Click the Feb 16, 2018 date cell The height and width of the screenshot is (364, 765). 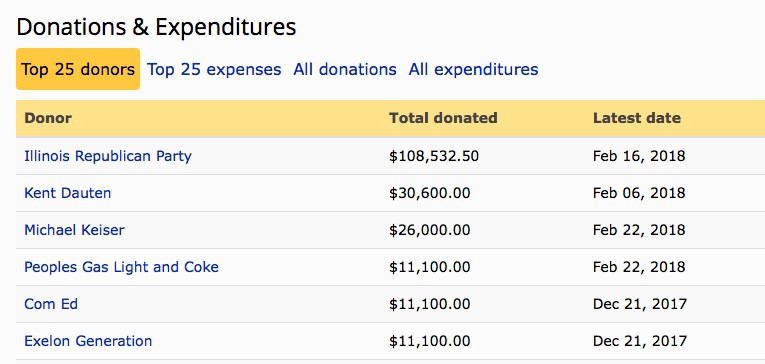pos(639,156)
